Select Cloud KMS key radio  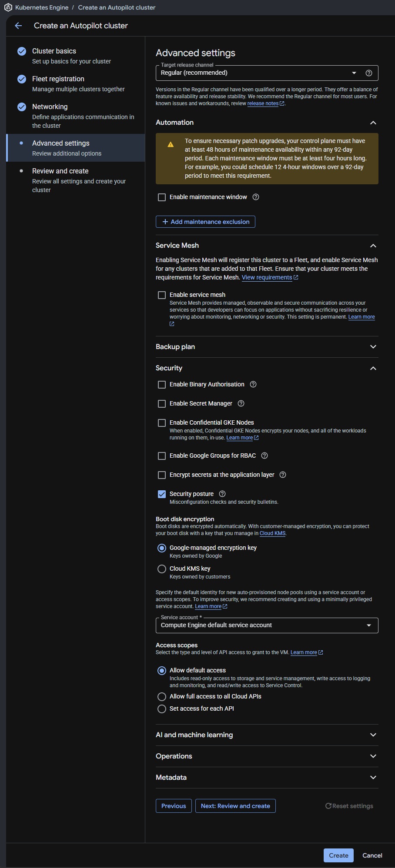162,569
